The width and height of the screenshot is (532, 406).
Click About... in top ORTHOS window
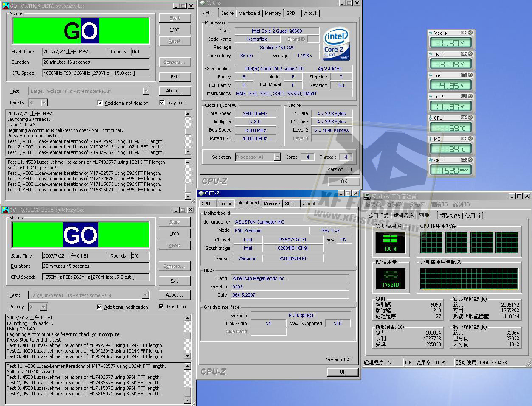pos(175,91)
